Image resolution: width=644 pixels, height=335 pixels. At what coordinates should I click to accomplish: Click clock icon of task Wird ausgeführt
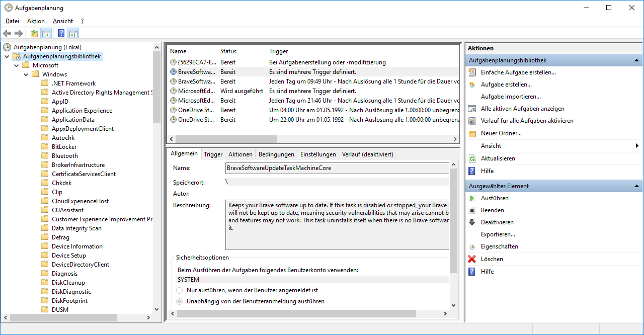coord(174,91)
